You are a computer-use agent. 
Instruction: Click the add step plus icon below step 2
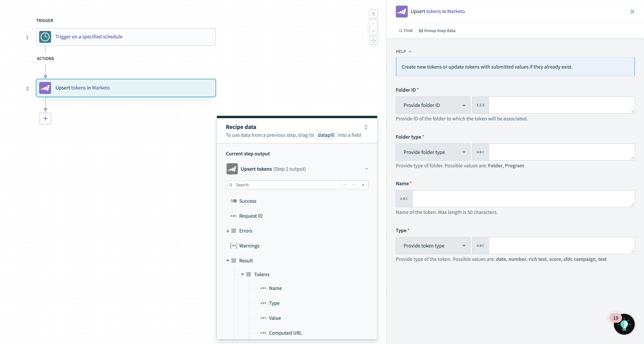point(45,118)
